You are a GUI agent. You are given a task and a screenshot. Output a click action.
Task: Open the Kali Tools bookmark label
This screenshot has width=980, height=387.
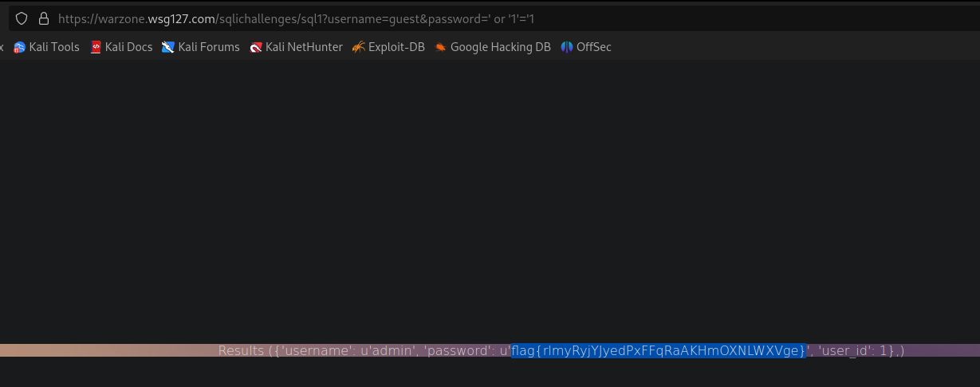point(54,47)
